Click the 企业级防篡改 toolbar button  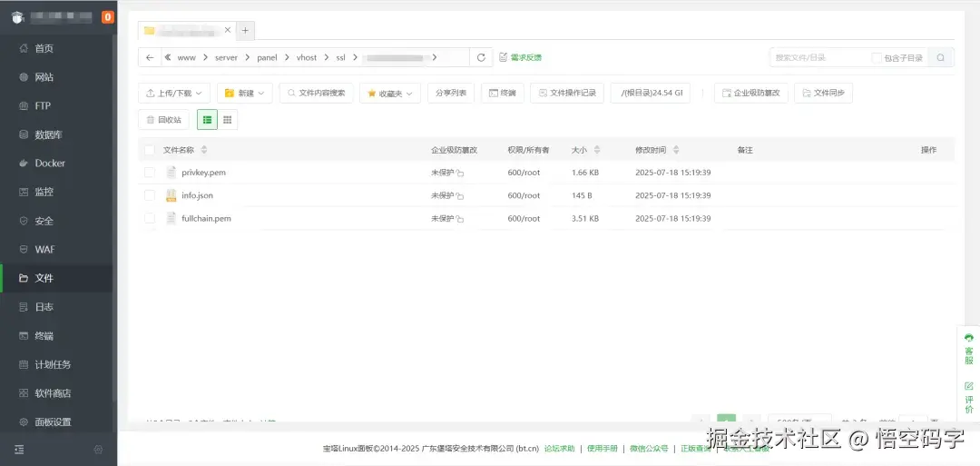751,94
